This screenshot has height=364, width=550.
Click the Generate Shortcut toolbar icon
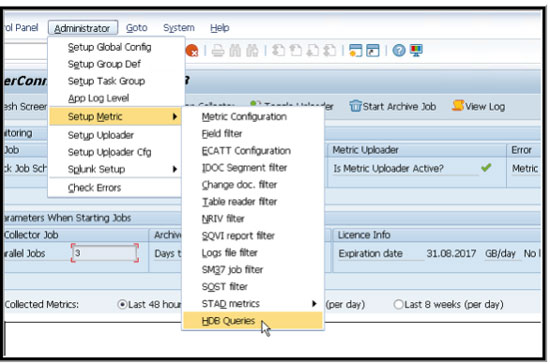(373, 51)
